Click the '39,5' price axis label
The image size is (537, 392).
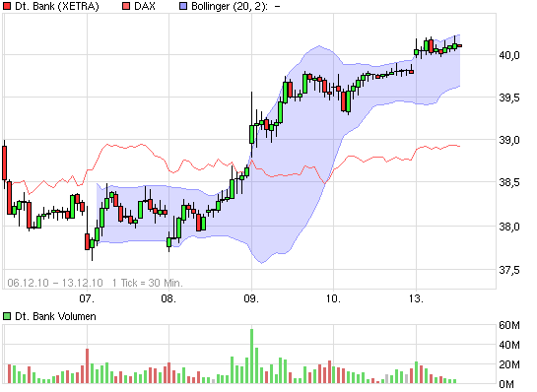coord(509,98)
